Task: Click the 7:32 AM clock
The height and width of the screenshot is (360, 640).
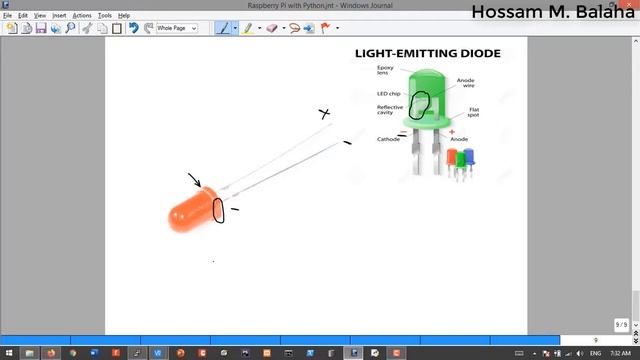Action: point(620,353)
